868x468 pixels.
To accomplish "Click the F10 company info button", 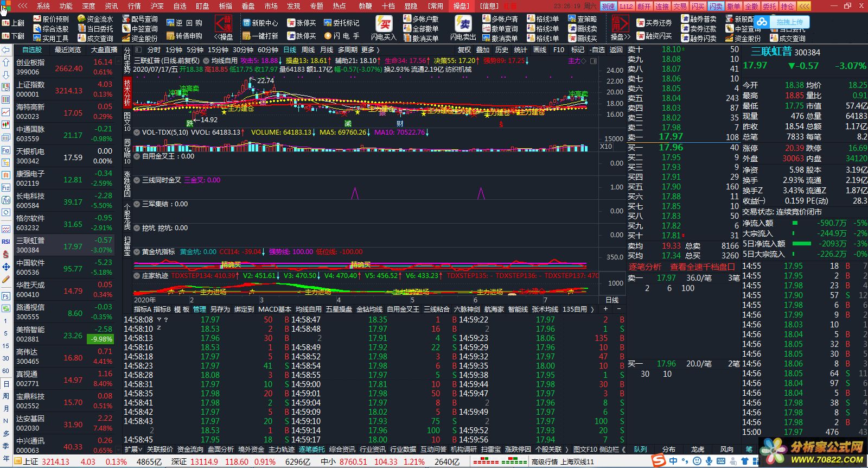I will [x=559, y=49].
